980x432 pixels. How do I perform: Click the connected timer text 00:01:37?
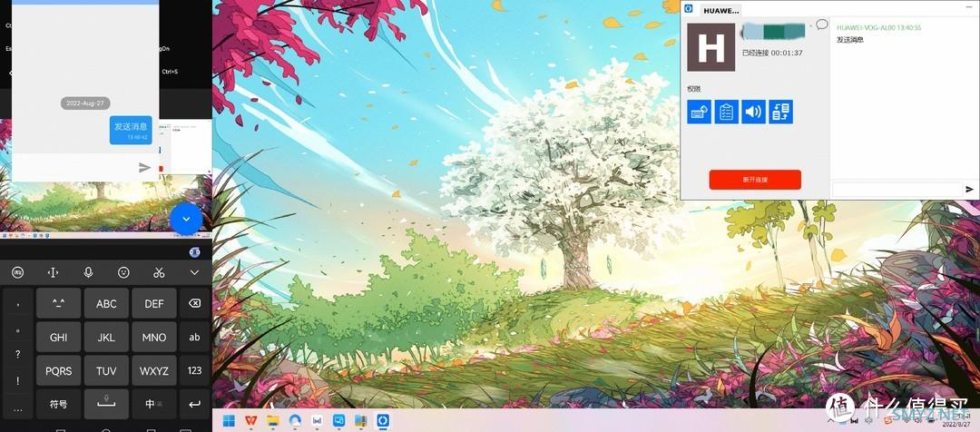787,54
